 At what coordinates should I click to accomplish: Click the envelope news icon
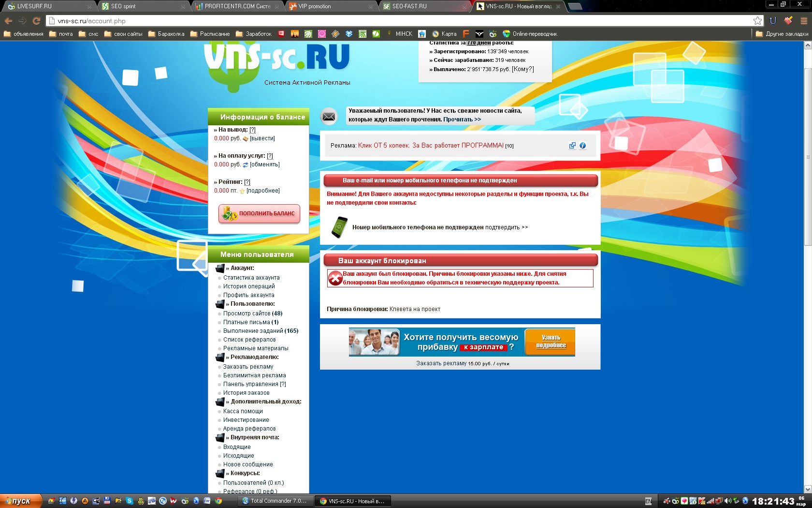[329, 116]
